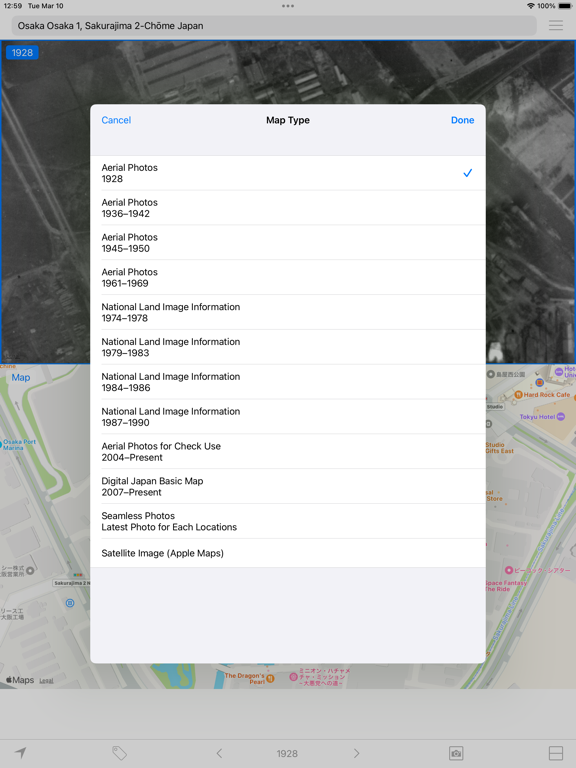
Task: Select National Land Image Information 1987–1990
Action: pos(288,417)
